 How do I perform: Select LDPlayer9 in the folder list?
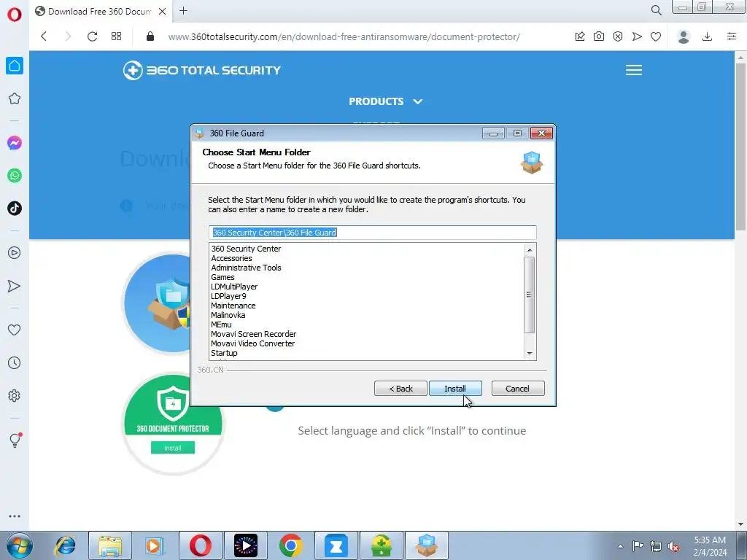[228, 296]
